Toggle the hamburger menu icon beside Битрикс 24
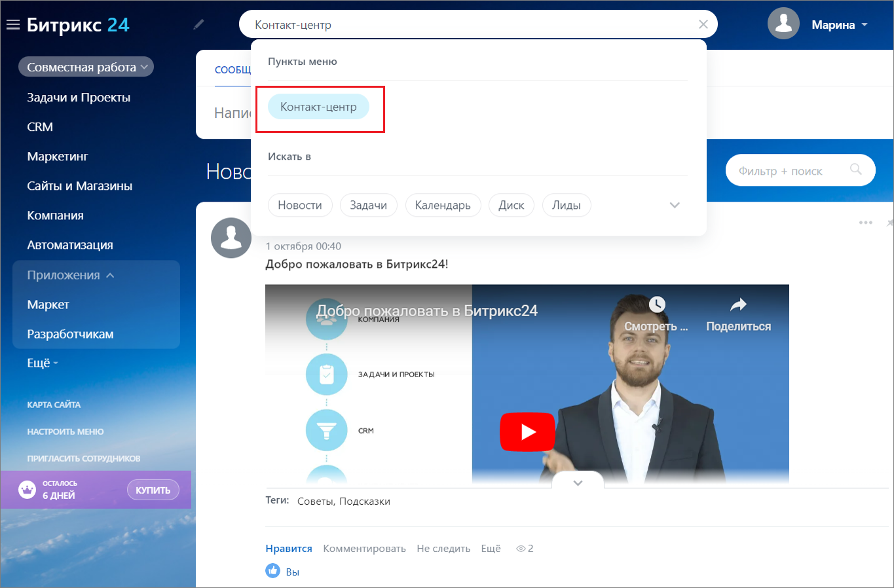Viewport: 894px width, 588px height. [x=13, y=25]
